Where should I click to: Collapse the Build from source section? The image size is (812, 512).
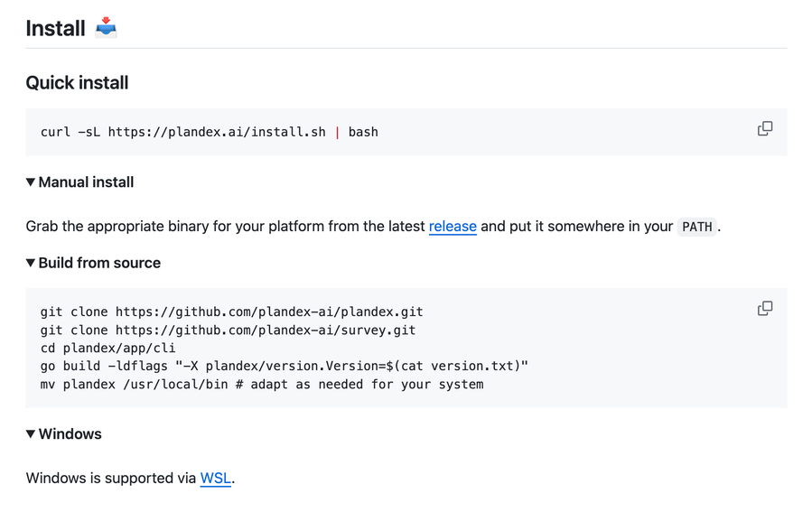93,263
